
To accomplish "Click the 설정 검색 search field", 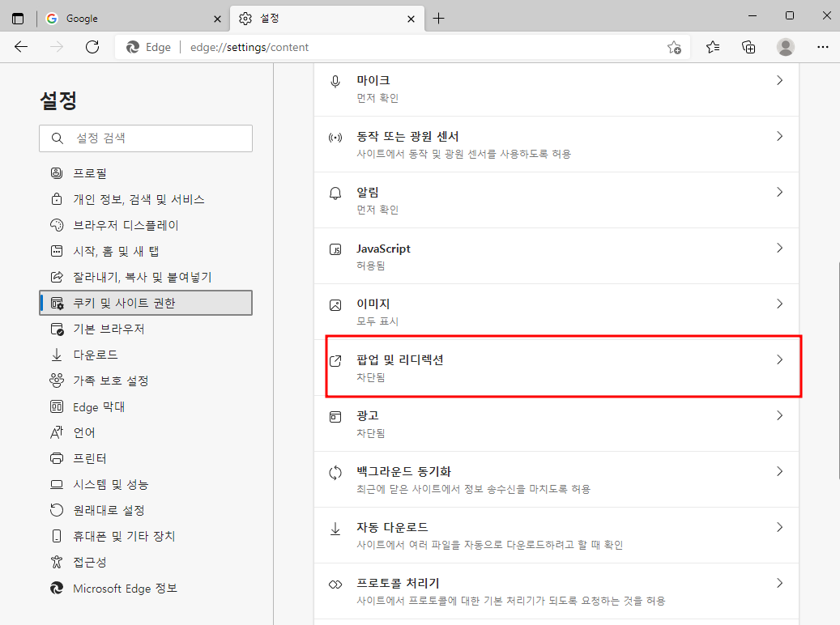I will (146, 138).
